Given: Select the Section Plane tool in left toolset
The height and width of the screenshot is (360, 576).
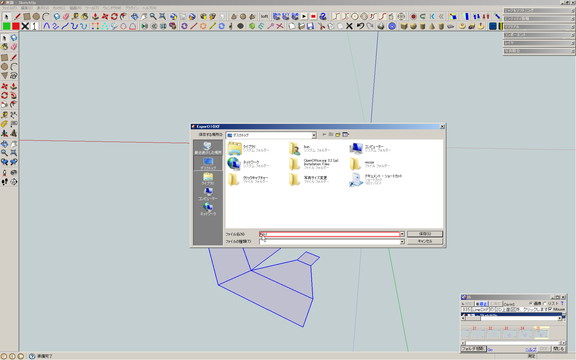Looking at the screenshot, I should [14, 181].
